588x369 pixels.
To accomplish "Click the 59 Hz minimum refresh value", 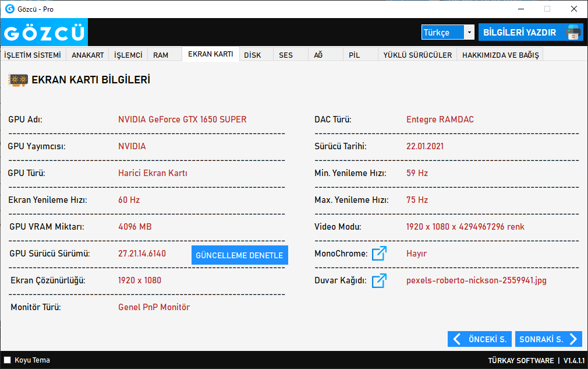I will pos(417,173).
